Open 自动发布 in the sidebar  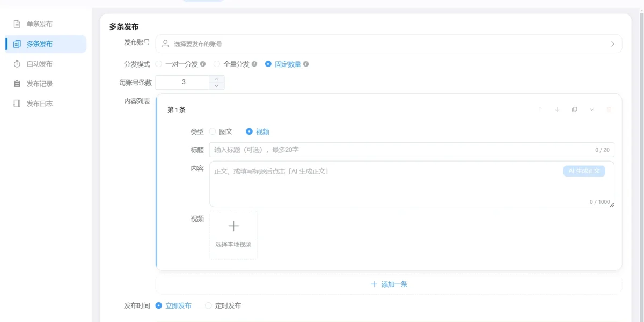click(46, 64)
